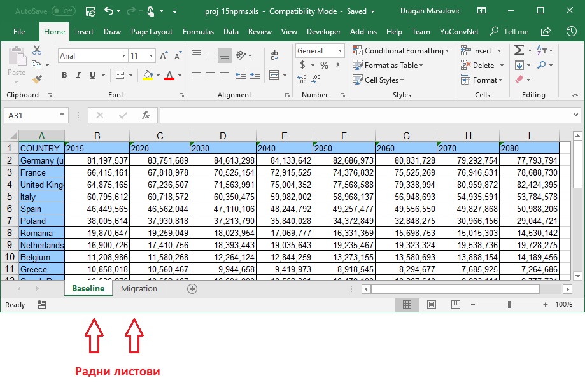This screenshot has width=585, height=392.
Task: Click the Cell Styles button
Action: pyautogui.click(x=381, y=80)
